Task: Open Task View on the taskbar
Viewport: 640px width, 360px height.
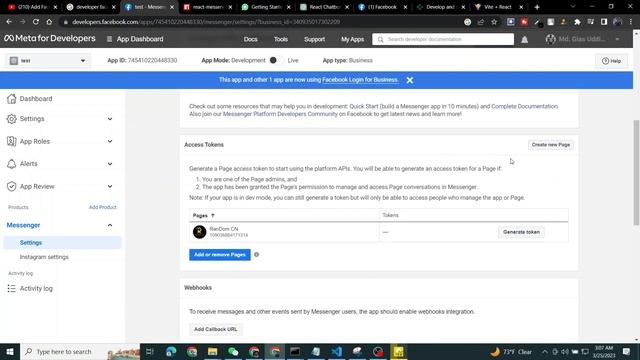Action: click(150, 351)
